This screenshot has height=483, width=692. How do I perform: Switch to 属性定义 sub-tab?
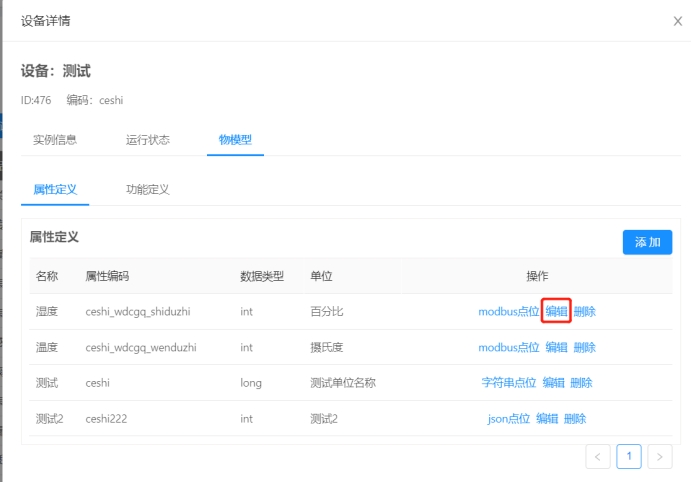(55, 189)
